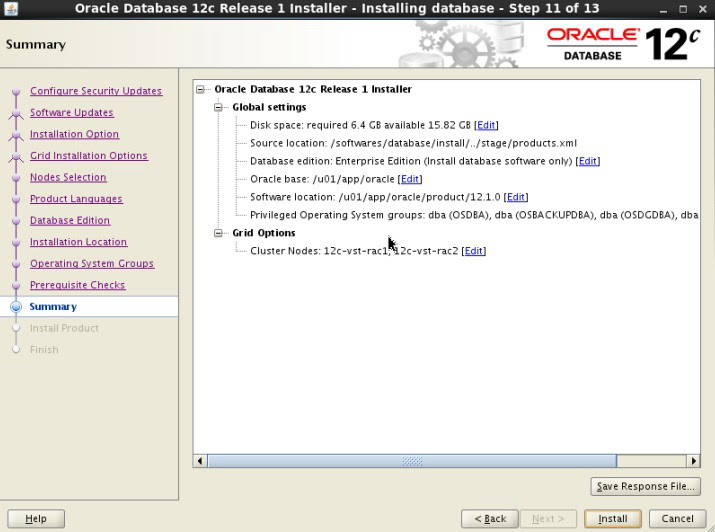Click the Install button
This screenshot has height=532, width=715.
pyautogui.click(x=612, y=519)
